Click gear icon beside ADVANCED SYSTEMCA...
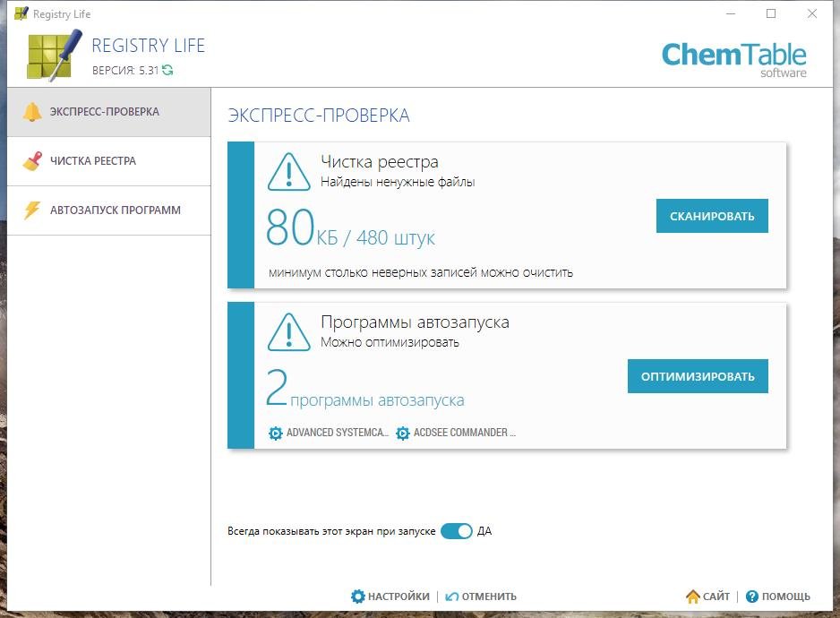The height and width of the screenshot is (618, 840). click(x=275, y=433)
